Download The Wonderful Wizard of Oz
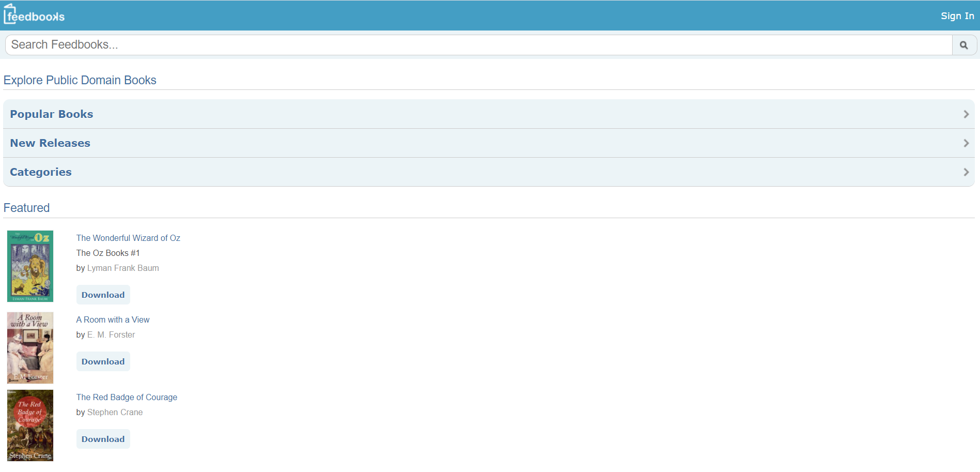The image size is (980, 472). click(x=103, y=295)
